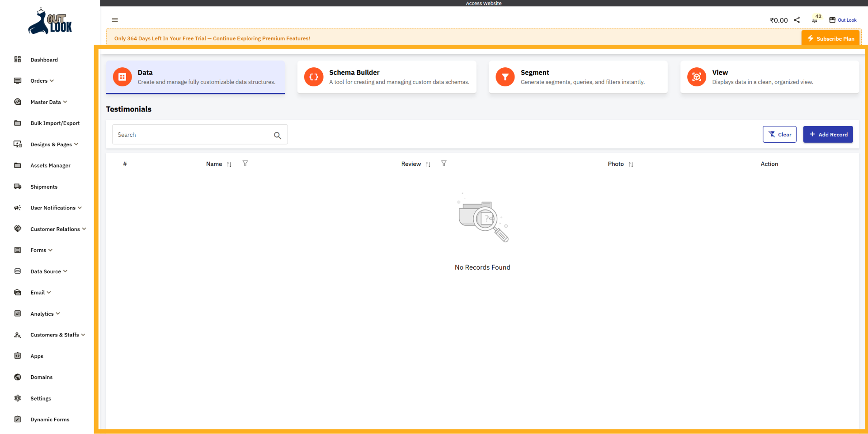Viewport: 868px width, 434px height.
Task: Open Dynamic Forms from the sidebar
Action: pyautogui.click(x=49, y=419)
